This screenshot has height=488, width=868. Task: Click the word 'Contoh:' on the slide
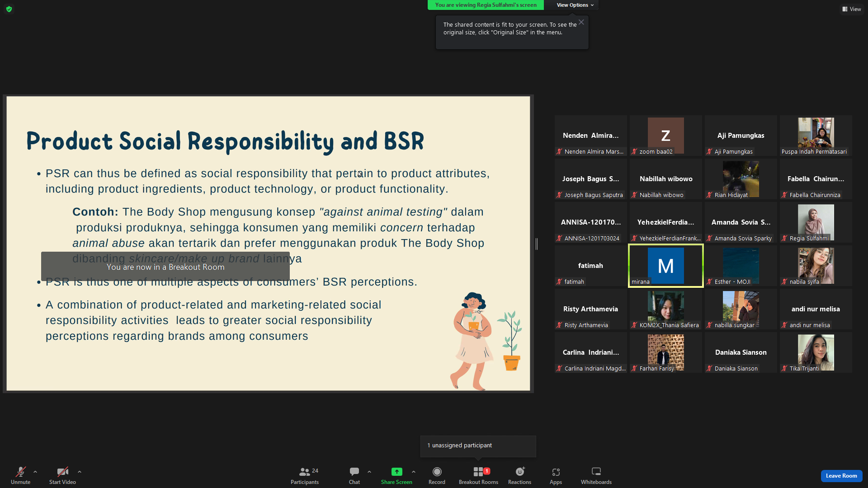(95, 212)
